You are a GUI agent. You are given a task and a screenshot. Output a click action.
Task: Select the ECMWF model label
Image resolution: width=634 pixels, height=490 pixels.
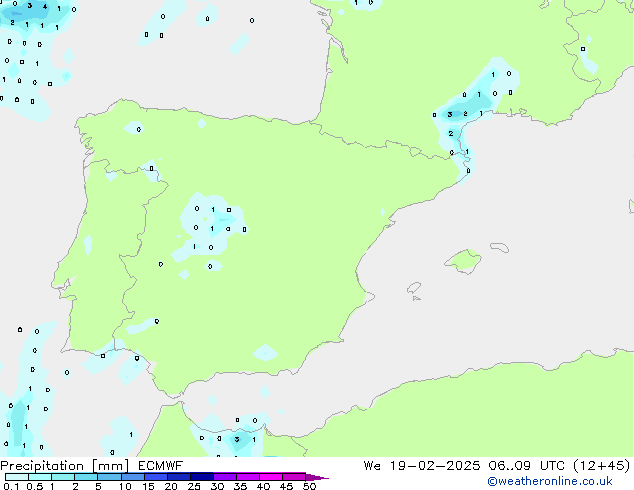[161, 466]
